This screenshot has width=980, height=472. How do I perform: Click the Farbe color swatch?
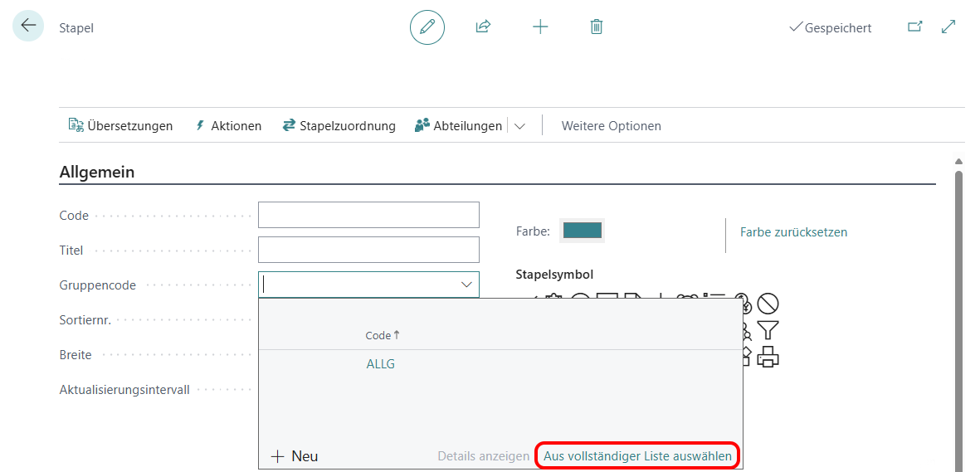click(x=583, y=231)
